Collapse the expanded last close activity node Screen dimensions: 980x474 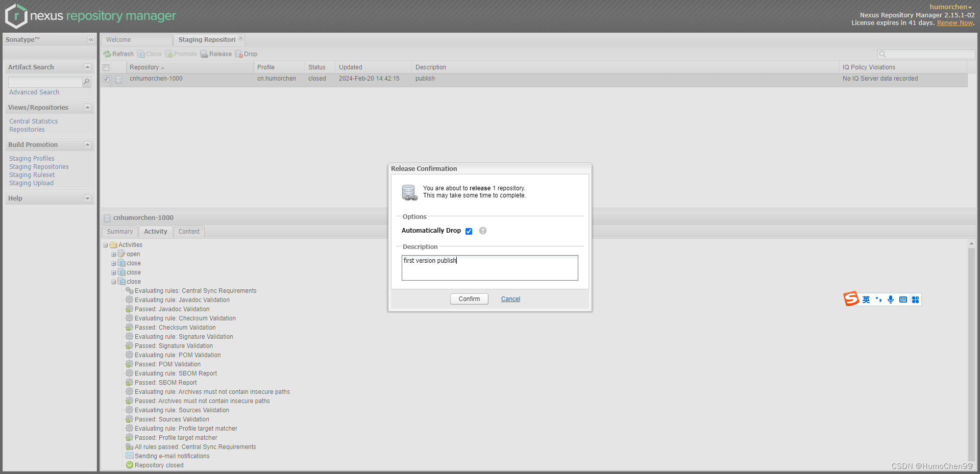[x=114, y=282]
